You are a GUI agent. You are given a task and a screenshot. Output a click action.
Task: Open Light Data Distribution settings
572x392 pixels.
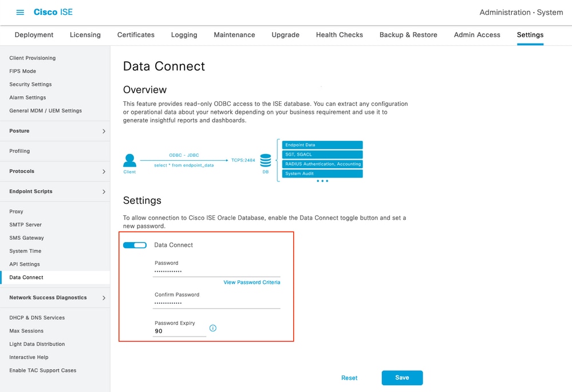[37, 344]
